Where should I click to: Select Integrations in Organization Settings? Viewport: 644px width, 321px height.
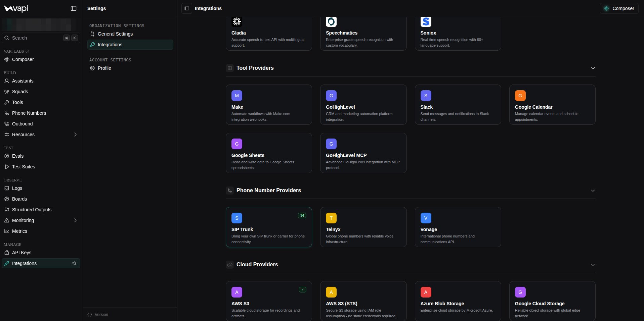[130, 45]
